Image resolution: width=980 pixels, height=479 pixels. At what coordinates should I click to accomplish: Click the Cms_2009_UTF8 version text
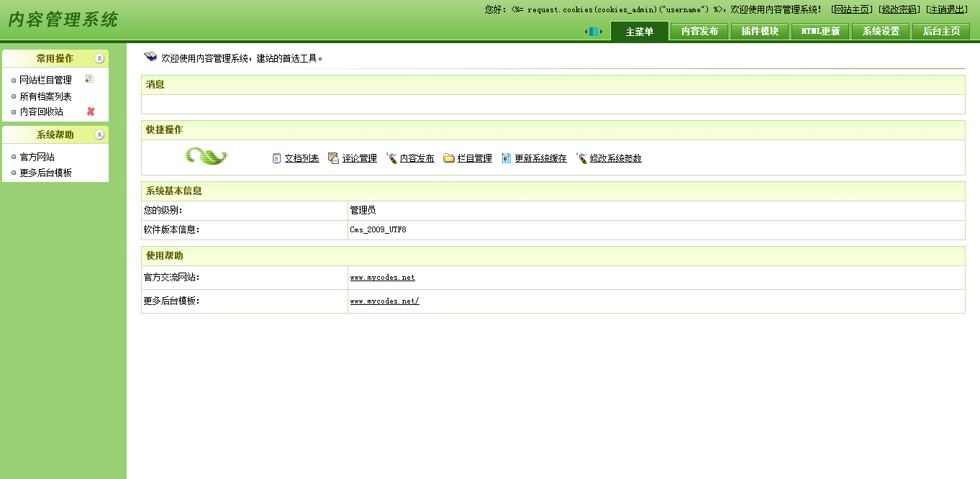pyautogui.click(x=378, y=230)
